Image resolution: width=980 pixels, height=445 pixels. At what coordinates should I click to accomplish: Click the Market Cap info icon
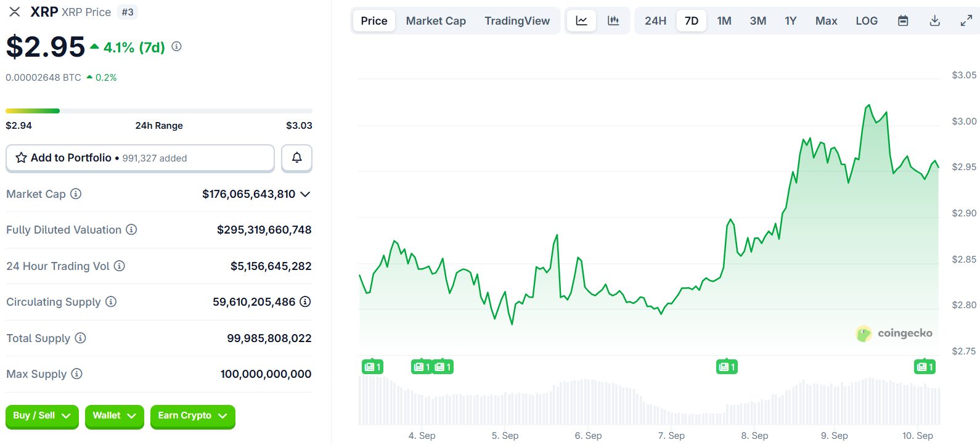76,194
